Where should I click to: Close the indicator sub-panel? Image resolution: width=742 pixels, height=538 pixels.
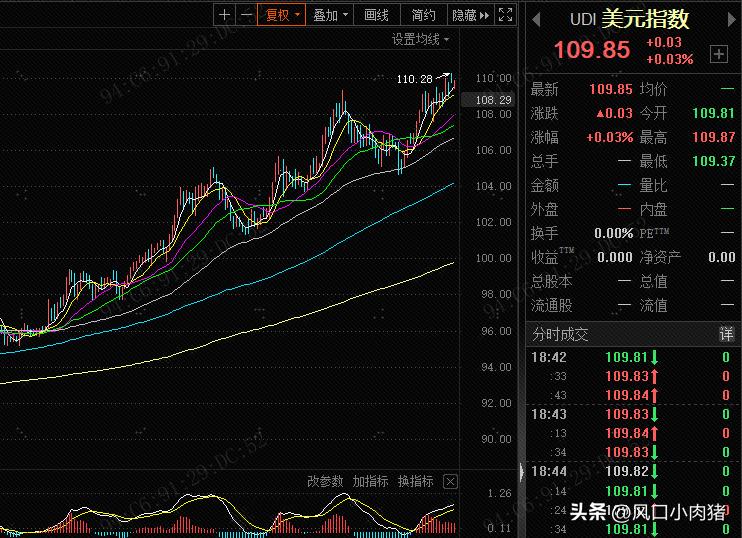coord(450,482)
